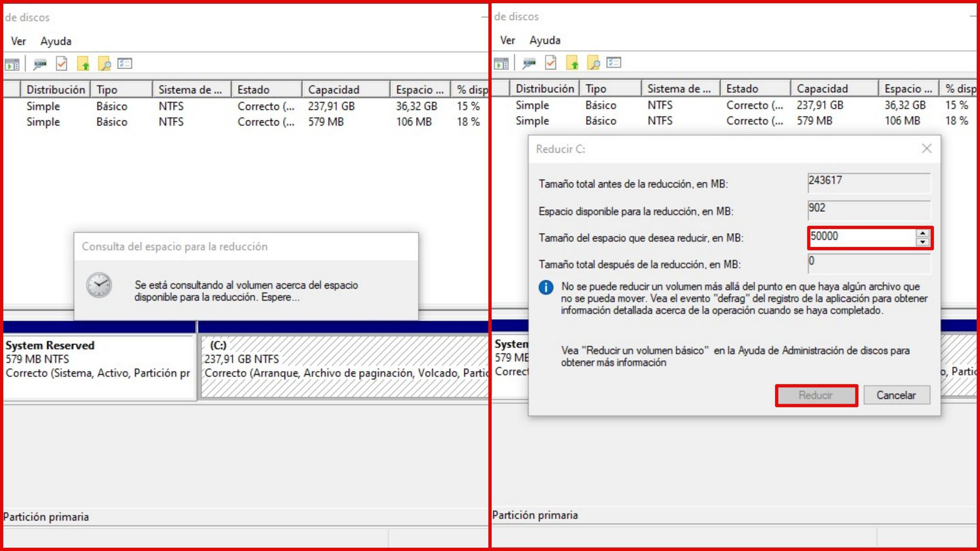This screenshot has width=980, height=551.
Task: Click the Reducir button in the dialog
Action: (x=816, y=395)
